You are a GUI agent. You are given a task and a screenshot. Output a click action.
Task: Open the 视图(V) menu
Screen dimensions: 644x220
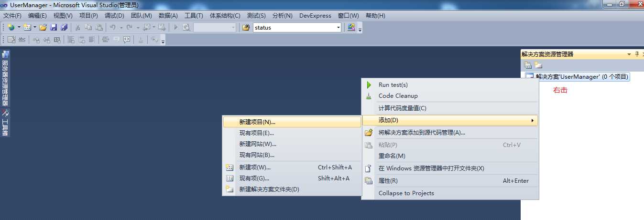click(63, 16)
